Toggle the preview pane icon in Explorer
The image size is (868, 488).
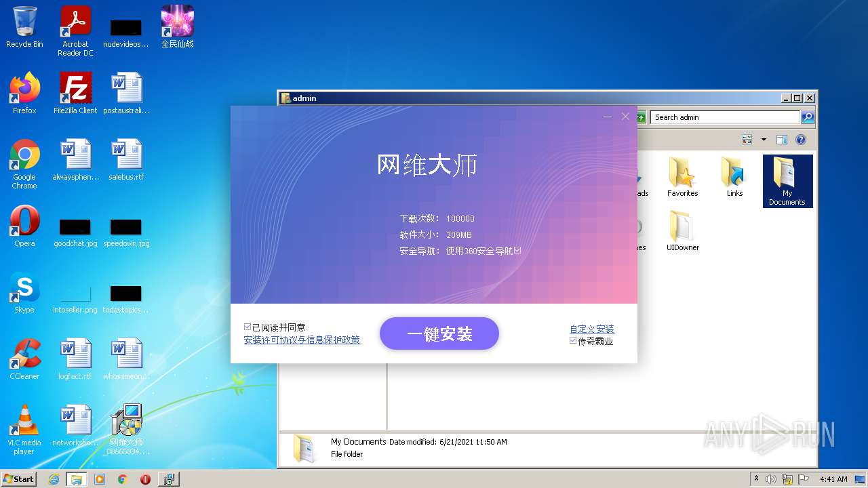coord(782,140)
